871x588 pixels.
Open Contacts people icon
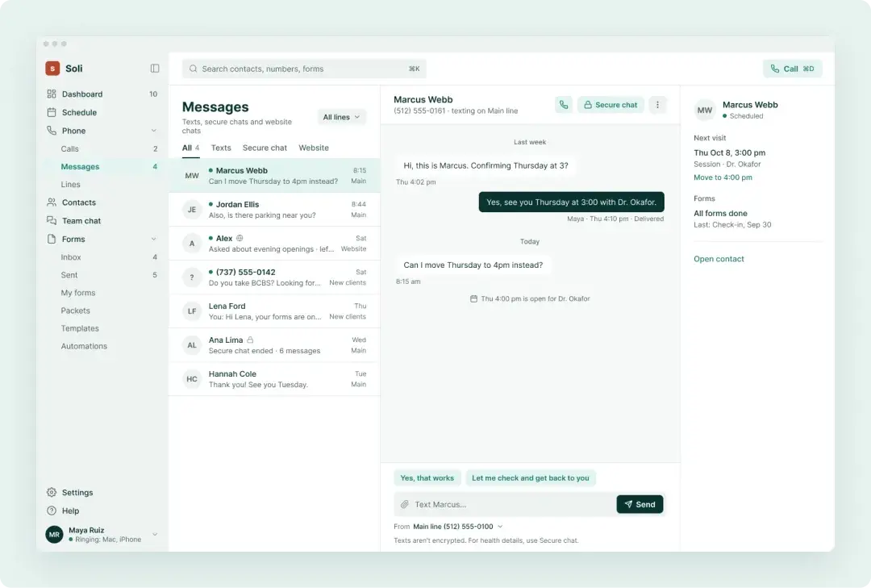point(52,202)
